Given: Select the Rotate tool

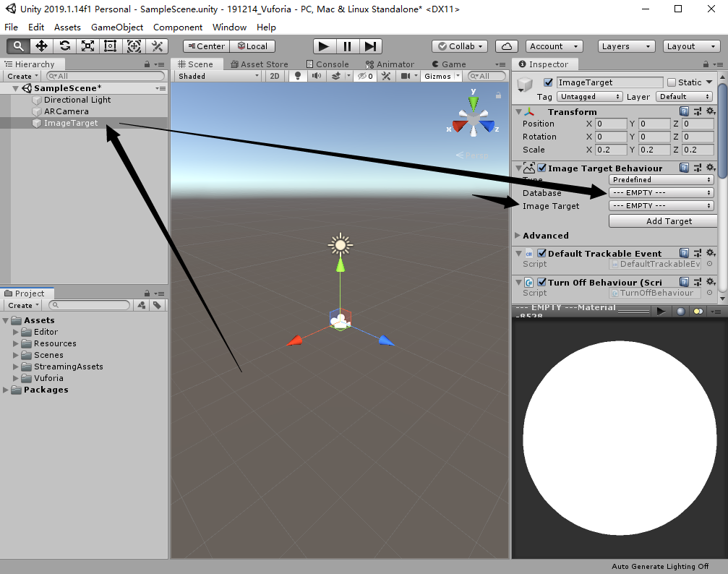Looking at the screenshot, I should 64,46.
